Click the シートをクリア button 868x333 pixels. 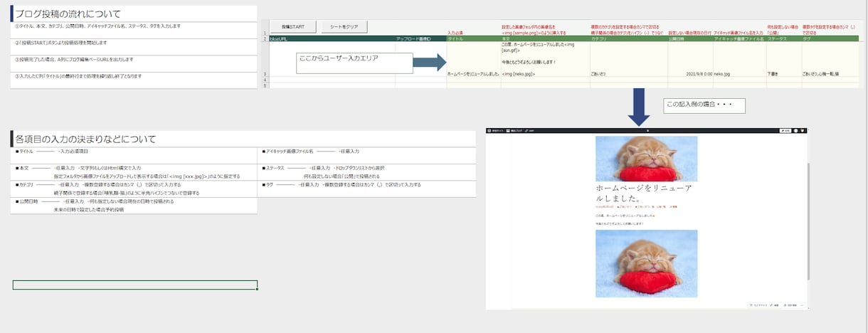pyautogui.click(x=344, y=27)
